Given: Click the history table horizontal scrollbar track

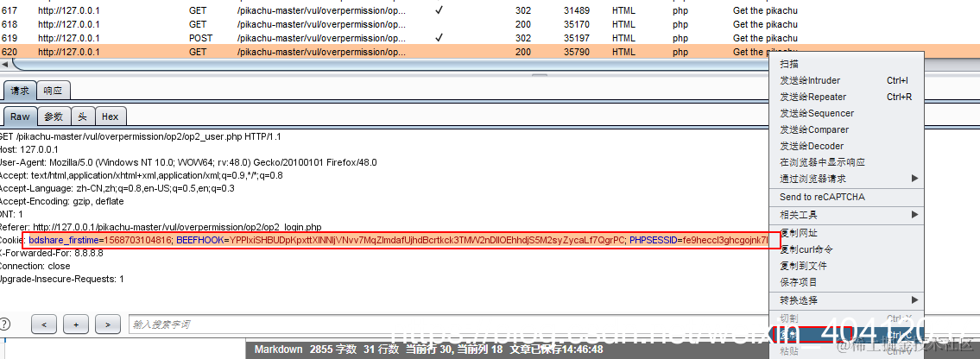Looking at the screenshot, I should click(x=390, y=65).
